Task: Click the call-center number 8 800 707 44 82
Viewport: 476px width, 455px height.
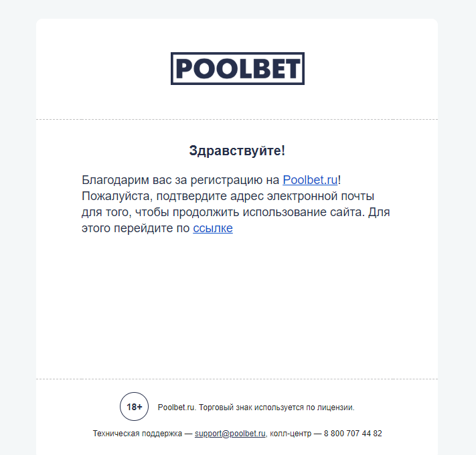Action: [353, 434]
